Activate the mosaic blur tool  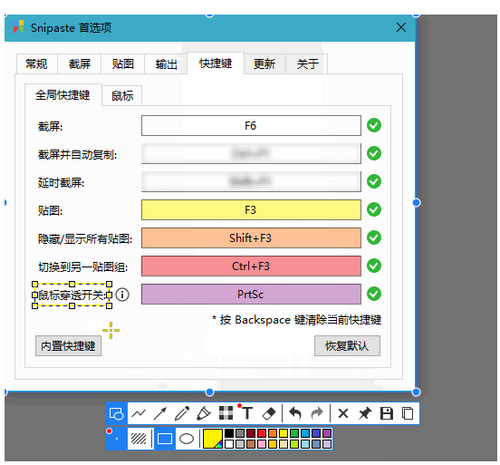(226, 413)
